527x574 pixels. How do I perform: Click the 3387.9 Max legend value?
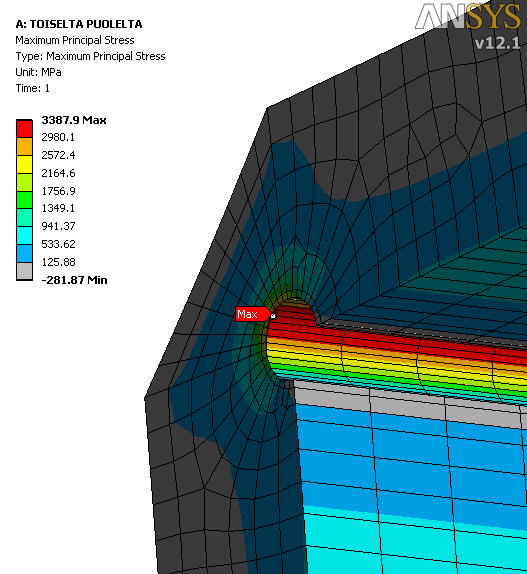tap(74, 120)
